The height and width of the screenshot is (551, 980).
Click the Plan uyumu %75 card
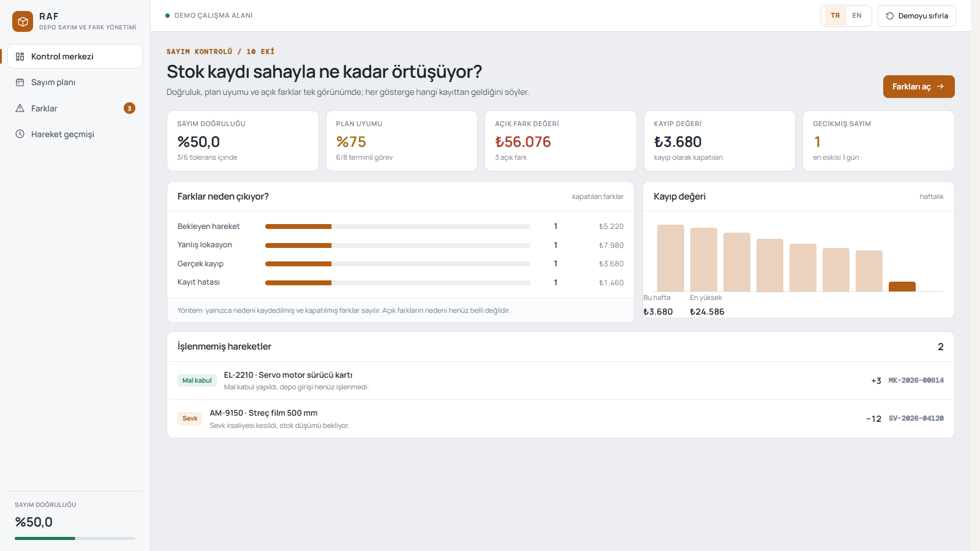pyautogui.click(x=402, y=141)
